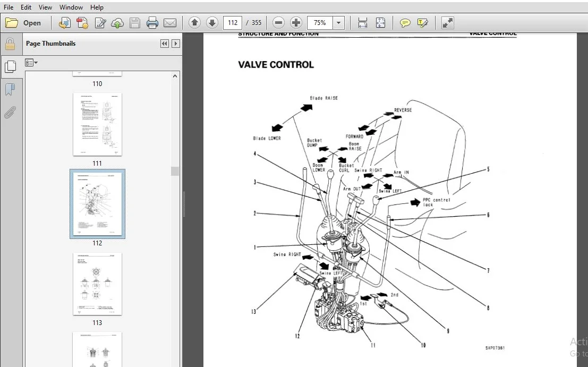The image size is (588, 367).
Task: Click the upload to cloud icon
Action: coord(117,23)
